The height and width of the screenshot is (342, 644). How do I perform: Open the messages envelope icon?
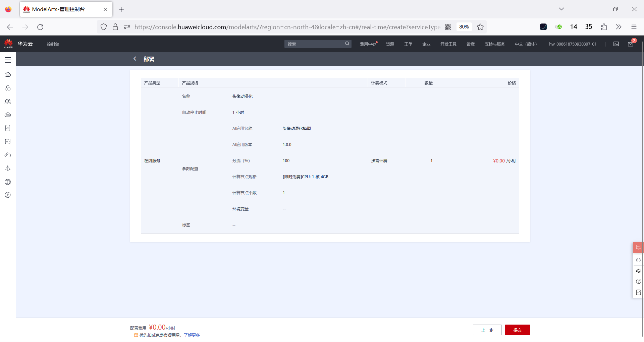click(631, 44)
